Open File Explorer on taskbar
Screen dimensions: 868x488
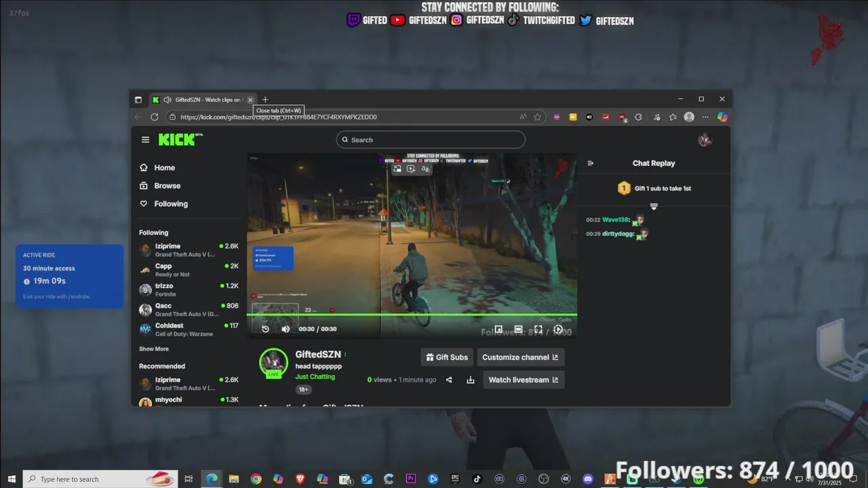[x=234, y=479]
